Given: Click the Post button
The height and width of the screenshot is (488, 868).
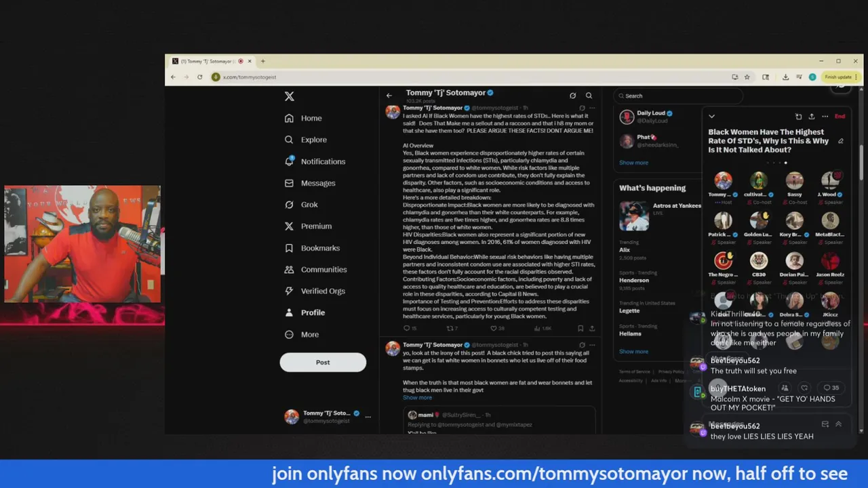Looking at the screenshot, I should tap(323, 363).
